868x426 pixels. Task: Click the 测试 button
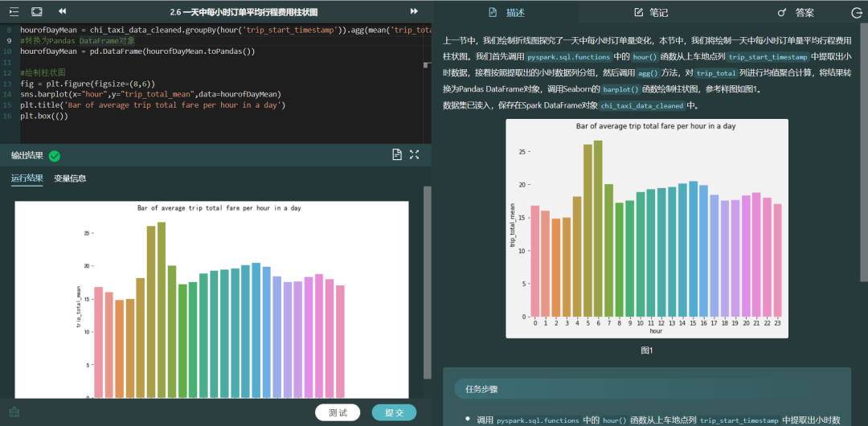click(338, 412)
